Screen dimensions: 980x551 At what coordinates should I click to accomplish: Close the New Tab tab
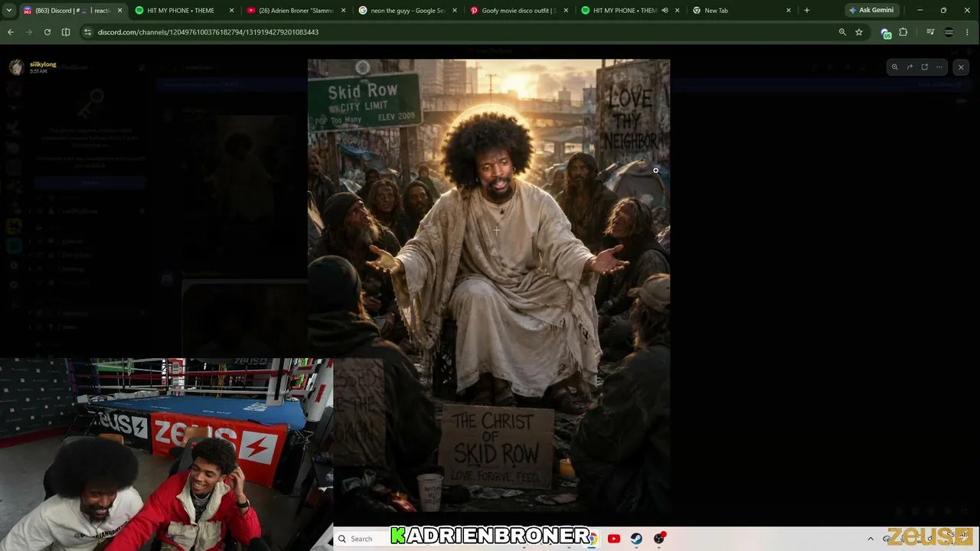[x=788, y=11]
